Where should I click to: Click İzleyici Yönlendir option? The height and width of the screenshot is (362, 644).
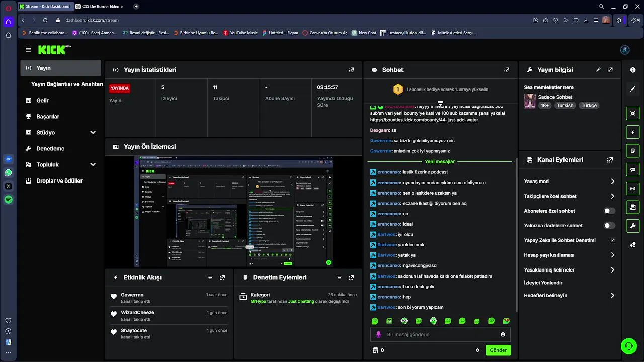(x=543, y=283)
